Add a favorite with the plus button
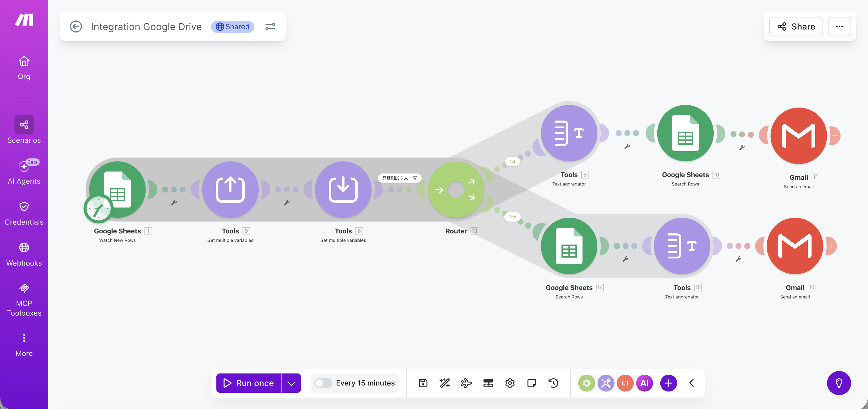 coord(668,383)
